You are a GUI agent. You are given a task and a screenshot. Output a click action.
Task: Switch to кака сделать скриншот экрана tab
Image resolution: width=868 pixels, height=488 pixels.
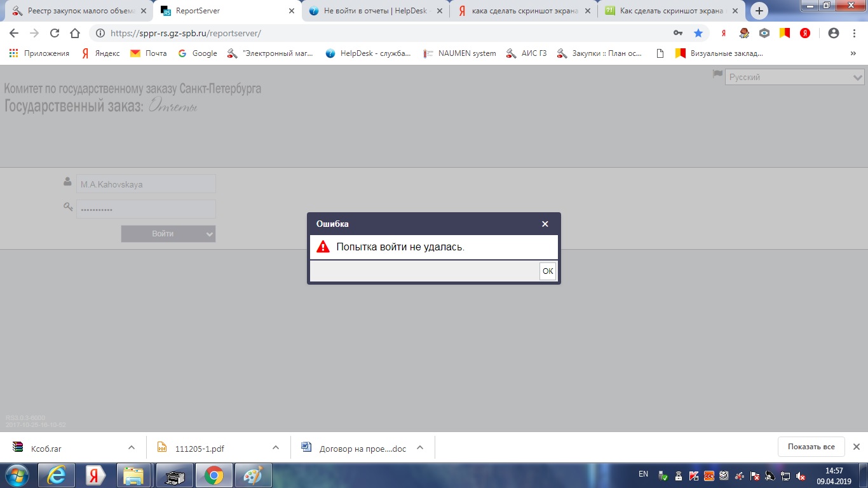pos(523,11)
